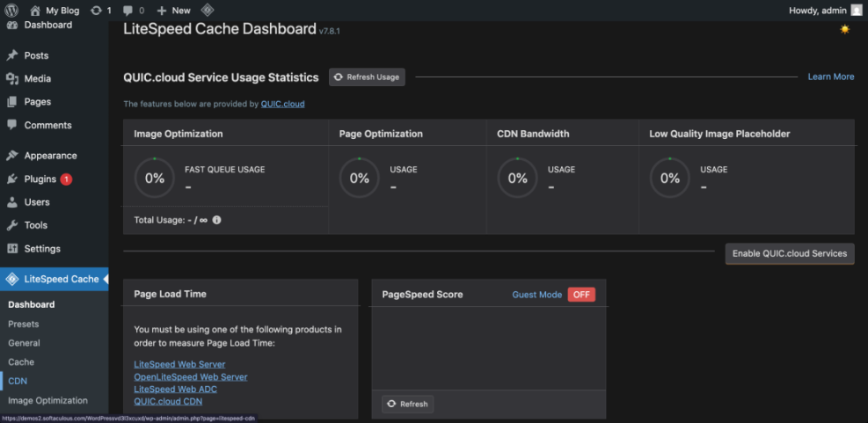This screenshot has width=868, height=423.
Task: Open the QUIC.cloud CDN link
Action: click(168, 401)
